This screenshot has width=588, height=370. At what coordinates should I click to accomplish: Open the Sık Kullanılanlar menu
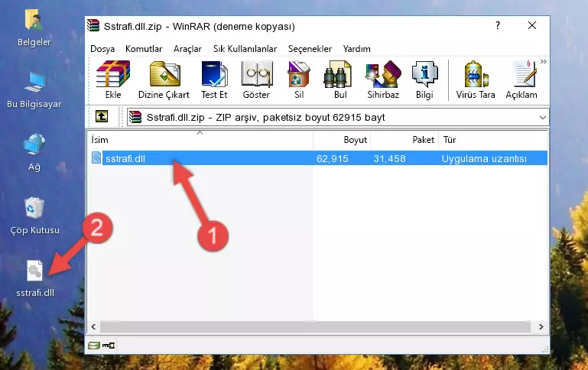(x=245, y=49)
